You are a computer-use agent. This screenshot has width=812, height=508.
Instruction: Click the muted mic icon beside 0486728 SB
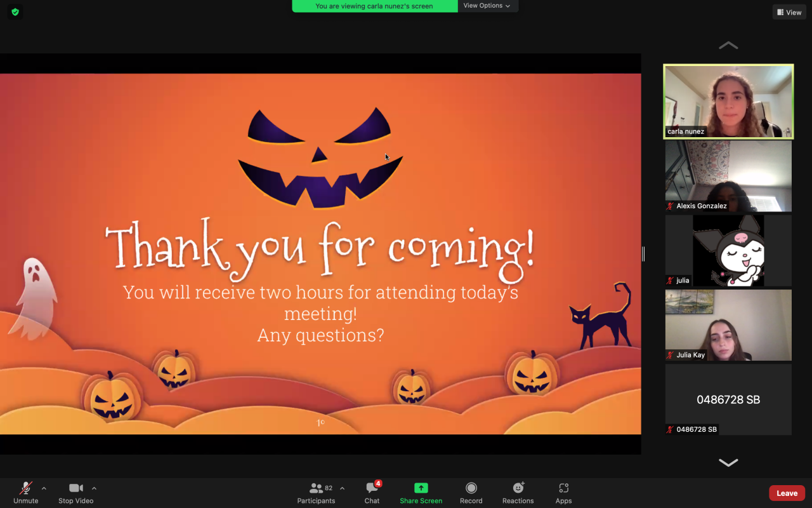[x=670, y=430]
